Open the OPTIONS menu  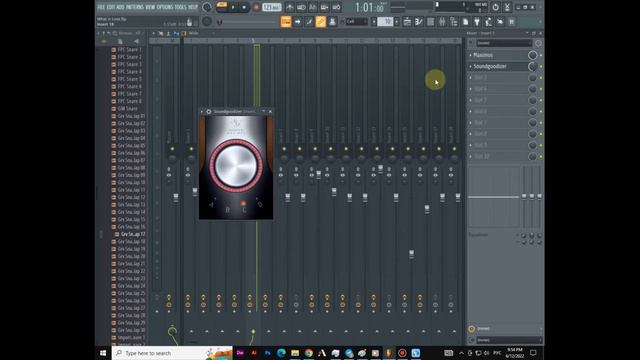(x=165, y=7)
